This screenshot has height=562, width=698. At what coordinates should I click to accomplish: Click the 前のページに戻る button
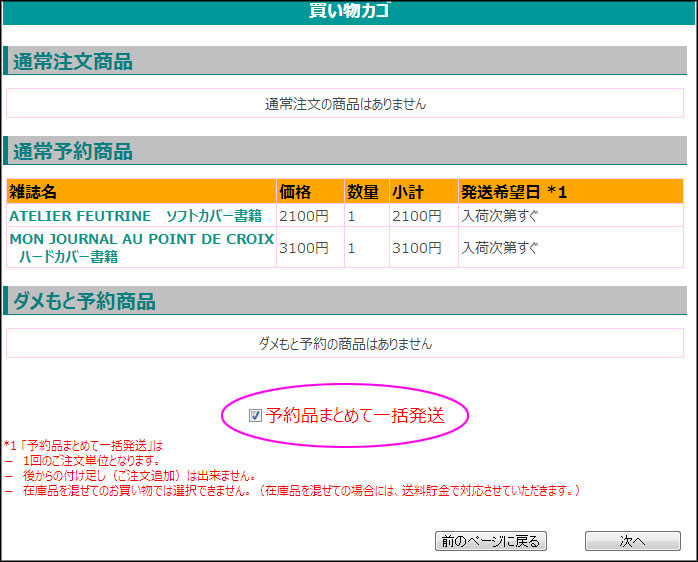491,541
